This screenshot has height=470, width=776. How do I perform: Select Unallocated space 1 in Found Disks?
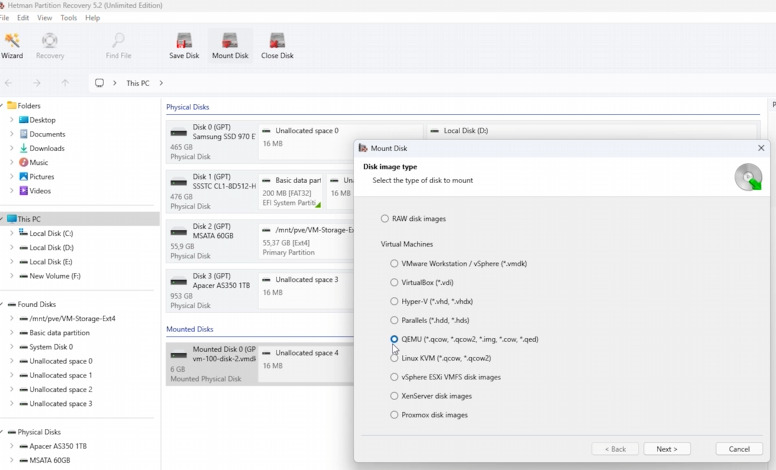click(x=61, y=376)
